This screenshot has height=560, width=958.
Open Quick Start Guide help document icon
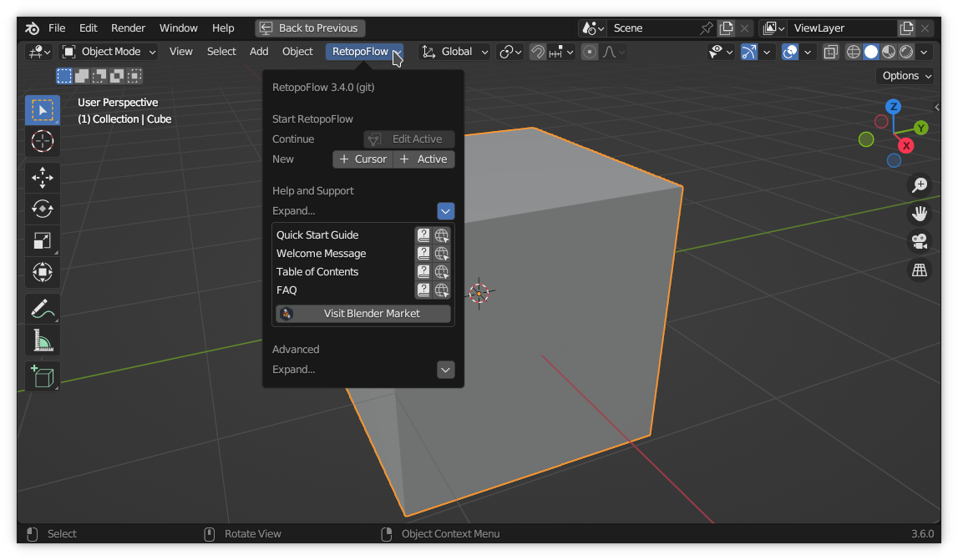tap(423, 235)
